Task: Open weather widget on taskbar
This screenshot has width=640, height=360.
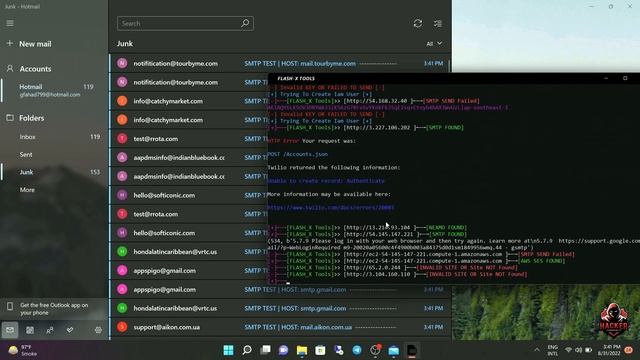Action: click(x=22, y=350)
